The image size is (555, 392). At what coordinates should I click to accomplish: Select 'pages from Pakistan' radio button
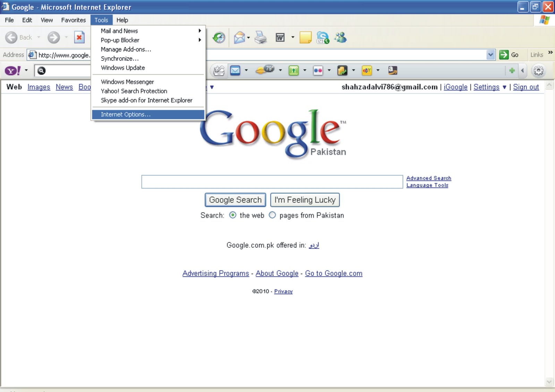[x=273, y=215]
